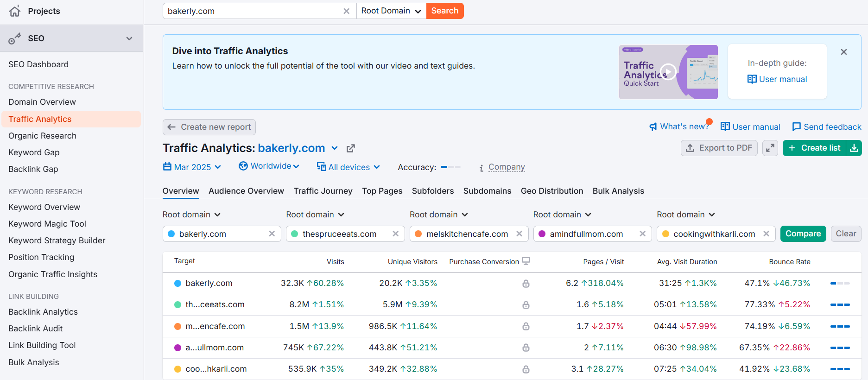Open Root domain dropdown above bakerly.com field
This screenshot has width=868, height=380.
tap(191, 215)
